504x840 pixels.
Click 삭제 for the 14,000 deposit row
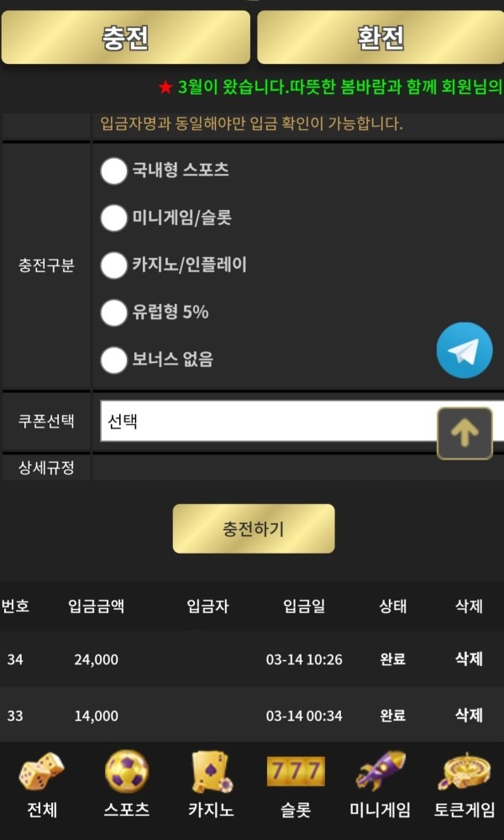[x=468, y=716]
